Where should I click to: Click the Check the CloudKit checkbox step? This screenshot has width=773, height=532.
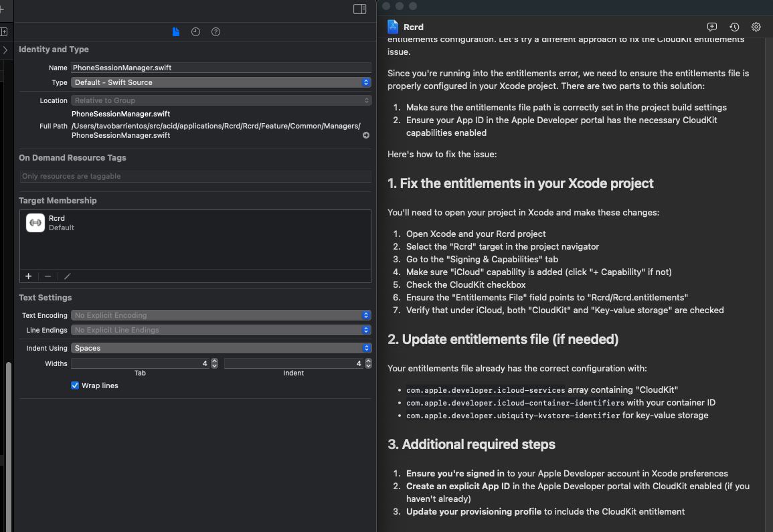tap(466, 284)
